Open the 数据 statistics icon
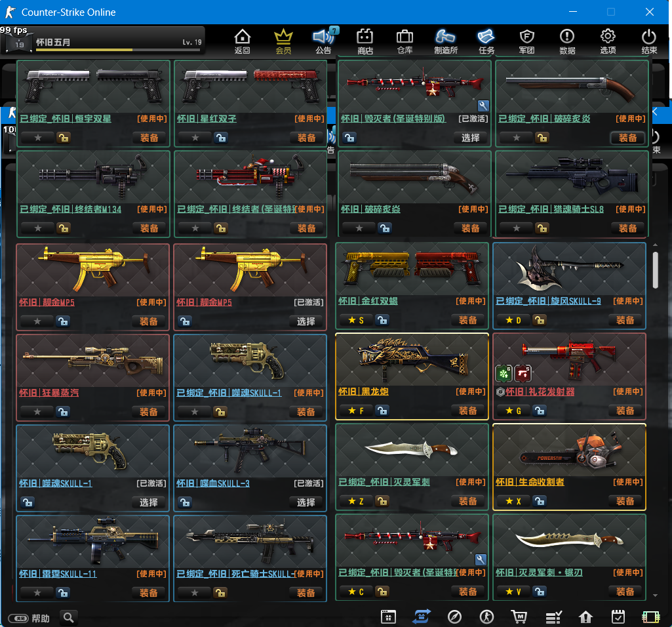The width and height of the screenshot is (672, 627). [567, 41]
